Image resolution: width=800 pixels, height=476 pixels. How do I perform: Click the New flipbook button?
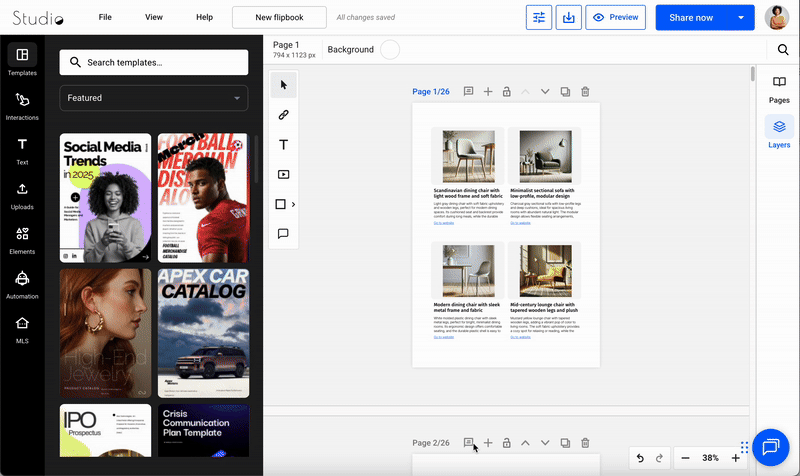pyautogui.click(x=279, y=17)
